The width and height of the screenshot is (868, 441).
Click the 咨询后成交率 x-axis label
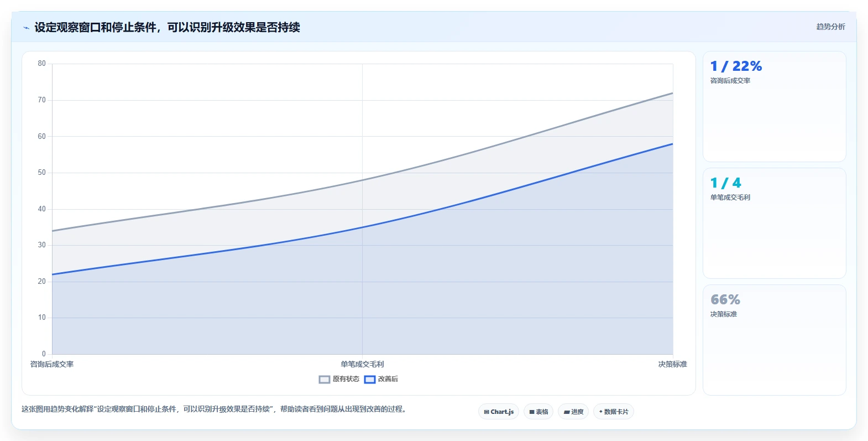tap(52, 364)
